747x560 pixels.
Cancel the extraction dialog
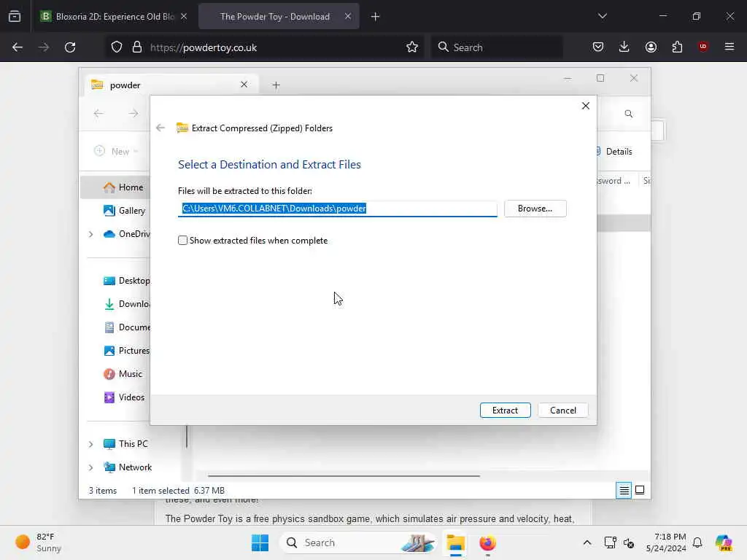click(x=562, y=410)
